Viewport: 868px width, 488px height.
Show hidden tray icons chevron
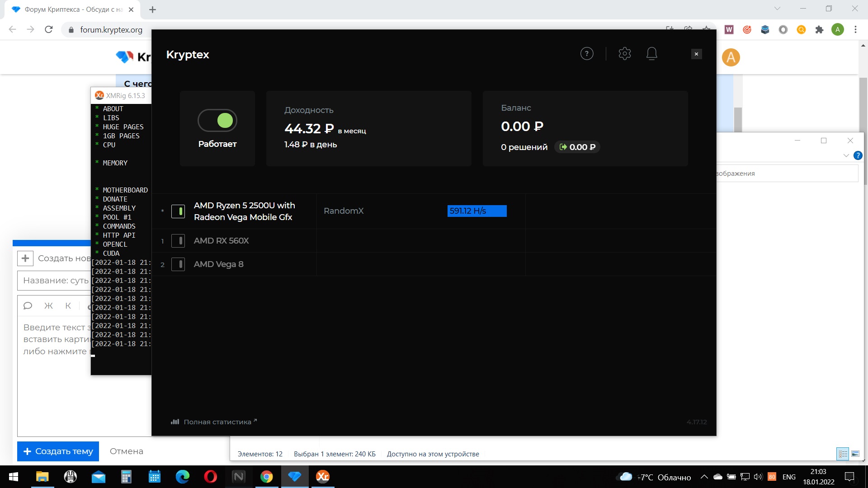pos(704,477)
